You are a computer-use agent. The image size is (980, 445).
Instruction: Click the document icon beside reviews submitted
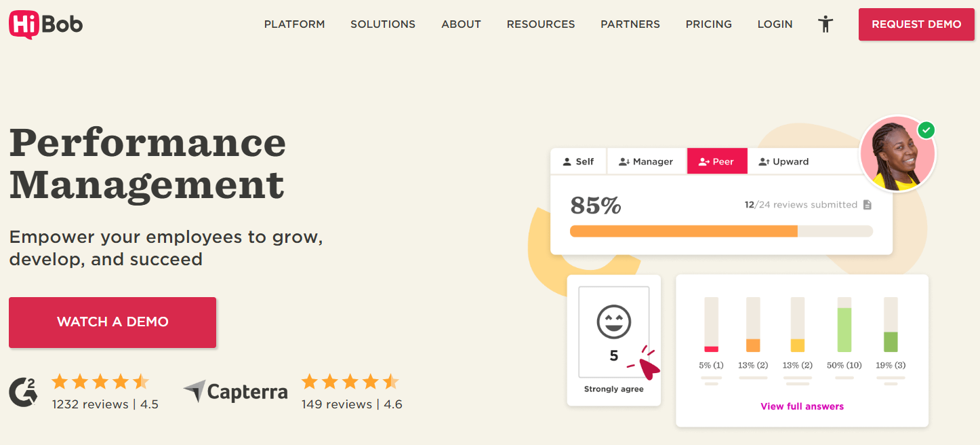[x=867, y=204]
